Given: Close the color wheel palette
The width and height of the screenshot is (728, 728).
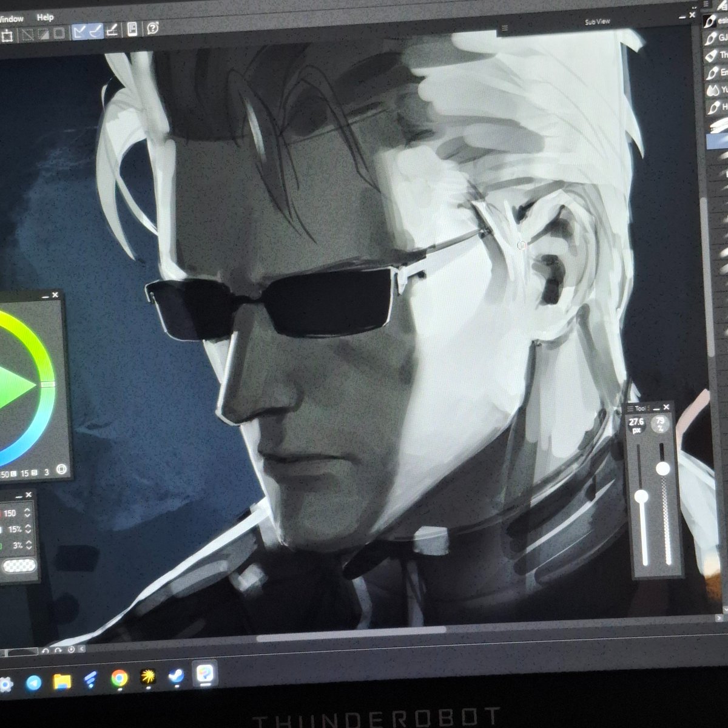Looking at the screenshot, I should coord(55,295).
